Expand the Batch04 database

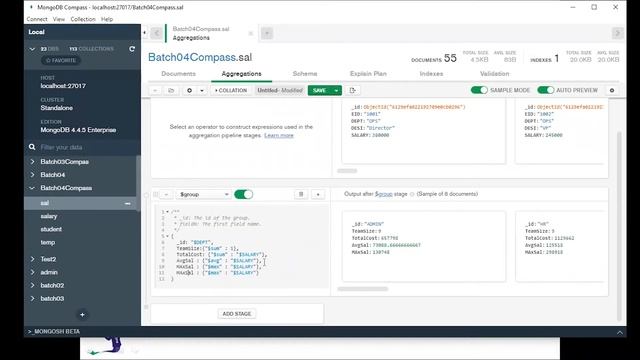coord(33,175)
